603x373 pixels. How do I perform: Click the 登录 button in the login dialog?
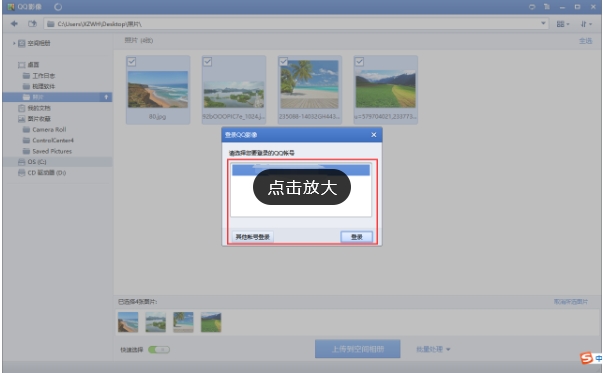click(x=356, y=237)
